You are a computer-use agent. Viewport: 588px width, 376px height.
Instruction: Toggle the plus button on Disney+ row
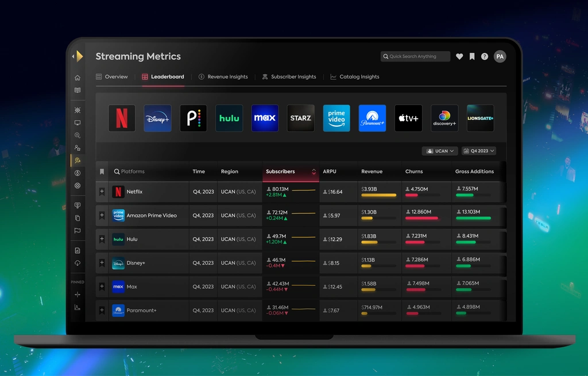tap(102, 263)
